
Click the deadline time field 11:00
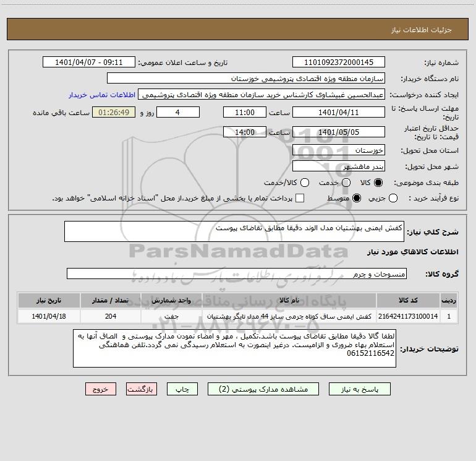tap(245, 112)
